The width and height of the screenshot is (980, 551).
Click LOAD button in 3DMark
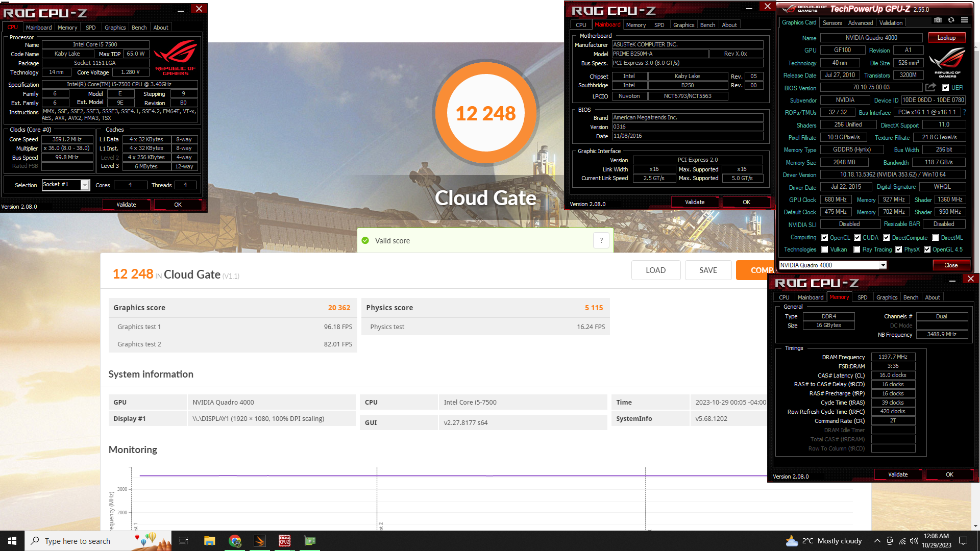tap(655, 270)
